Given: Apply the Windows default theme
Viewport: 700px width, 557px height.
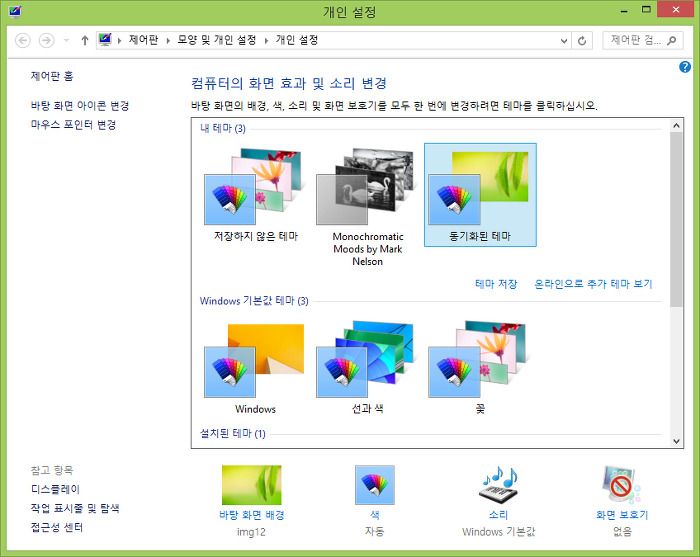Looking at the screenshot, I should [x=256, y=368].
